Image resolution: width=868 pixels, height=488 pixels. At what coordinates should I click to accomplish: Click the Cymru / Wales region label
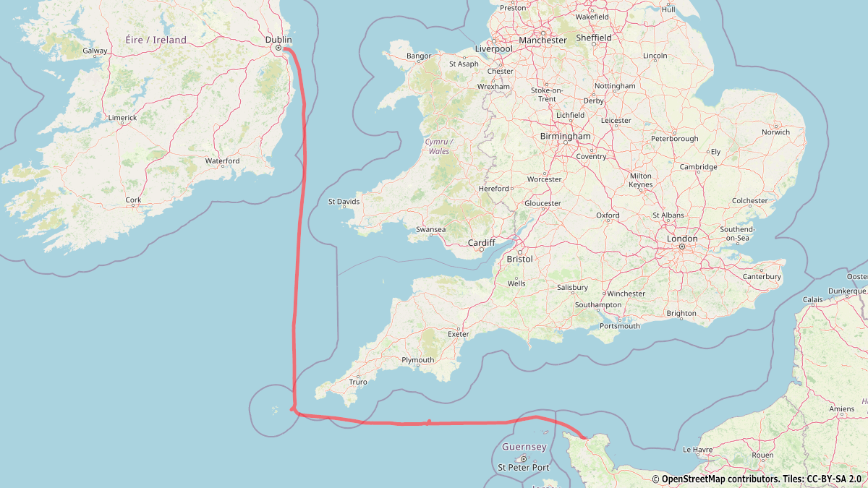(x=438, y=146)
